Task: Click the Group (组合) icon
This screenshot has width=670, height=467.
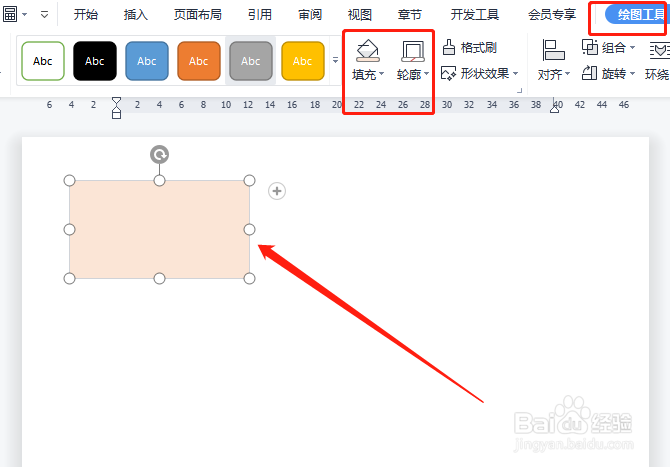Action: coord(590,47)
